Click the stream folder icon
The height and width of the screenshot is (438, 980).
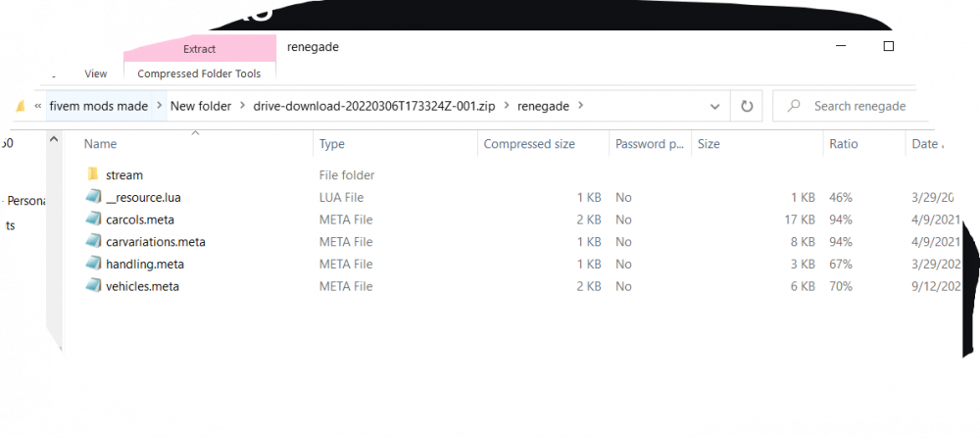coord(93,174)
